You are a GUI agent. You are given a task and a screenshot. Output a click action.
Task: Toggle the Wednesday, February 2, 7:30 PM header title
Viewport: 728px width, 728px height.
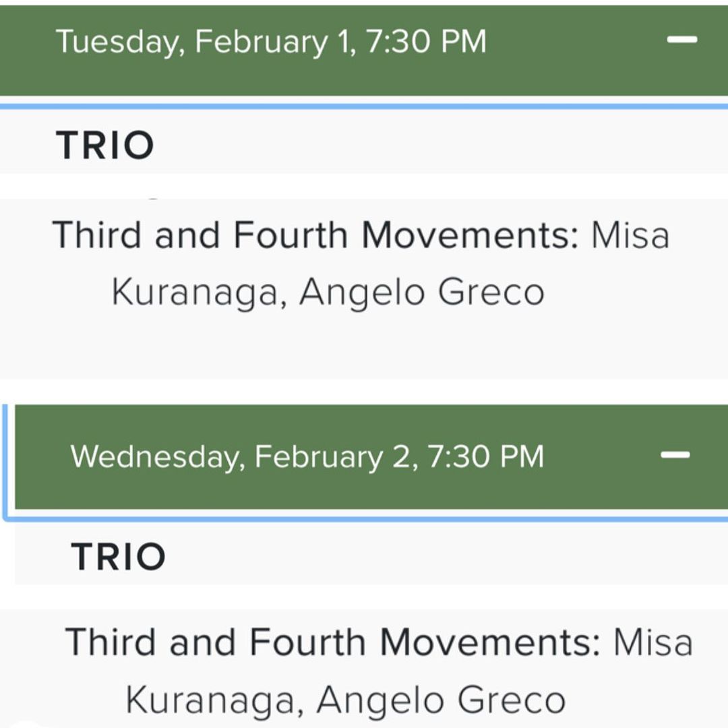[x=307, y=457]
